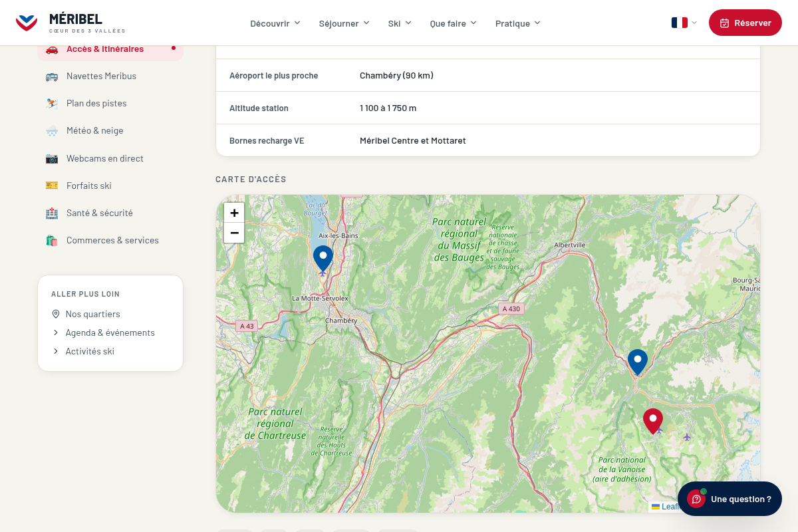The height and width of the screenshot is (532, 798).
Task: Click the MÉRIBEL brand name text
Action: click(x=76, y=19)
